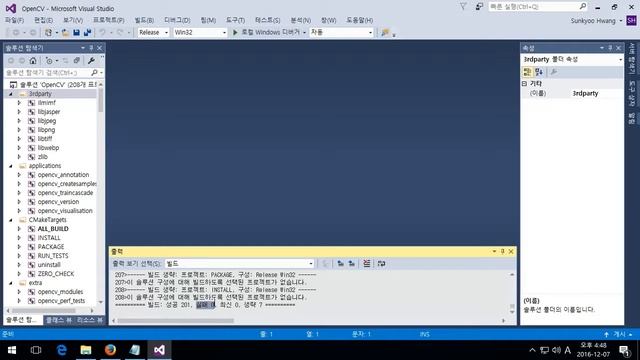Select the INSTALL project in tree
The height and width of the screenshot is (360, 640).
click(x=49, y=238)
